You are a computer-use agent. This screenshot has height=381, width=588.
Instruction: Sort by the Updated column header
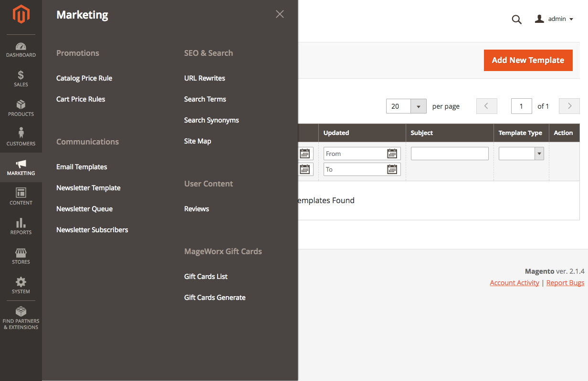[362, 133]
